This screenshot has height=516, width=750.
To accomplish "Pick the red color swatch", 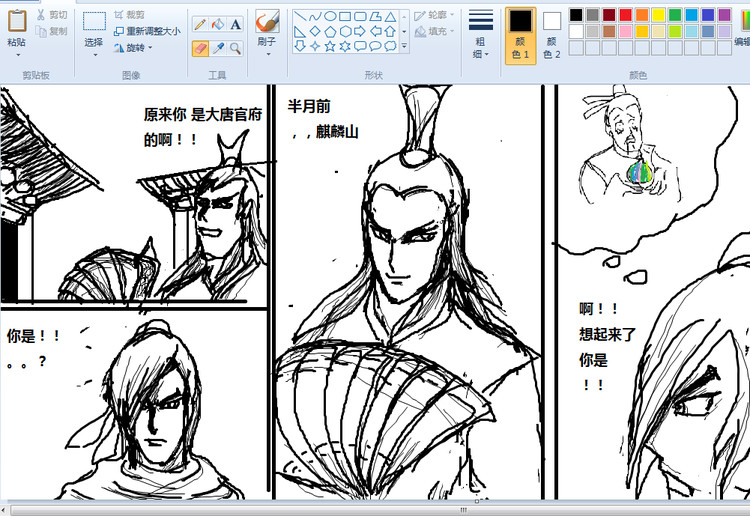I will pyautogui.click(x=625, y=15).
